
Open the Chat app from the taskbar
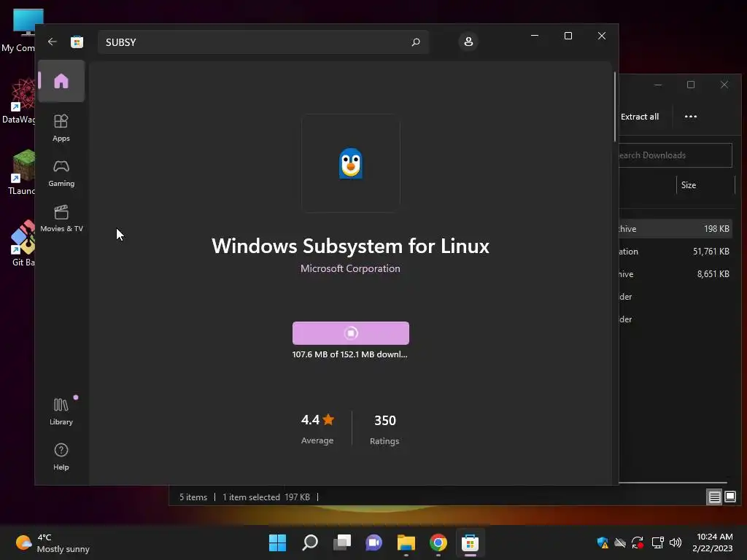(x=374, y=542)
